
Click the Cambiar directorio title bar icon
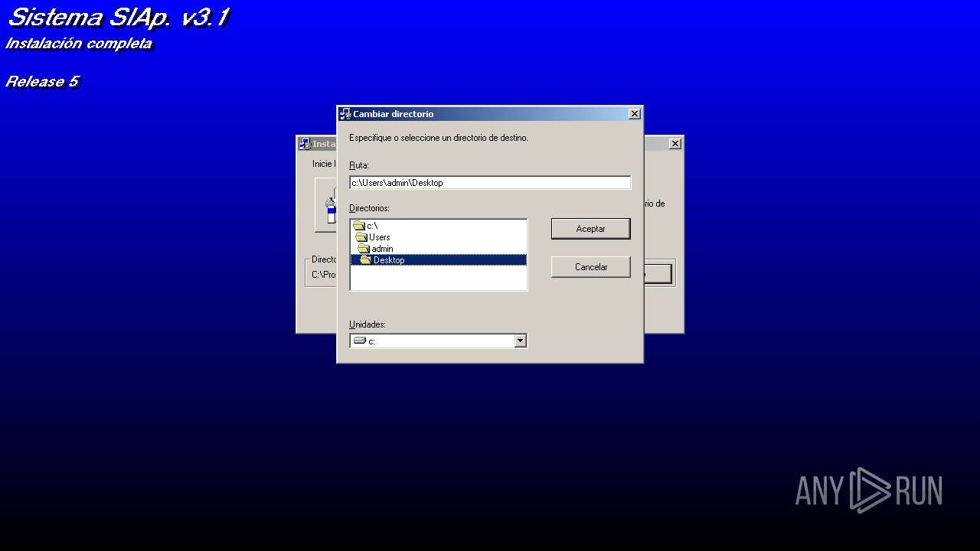(x=345, y=114)
